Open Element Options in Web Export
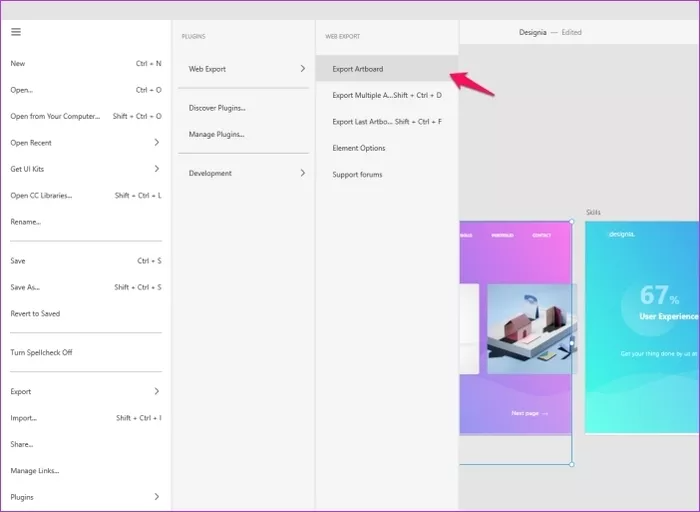700x512 pixels. point(359,148)
